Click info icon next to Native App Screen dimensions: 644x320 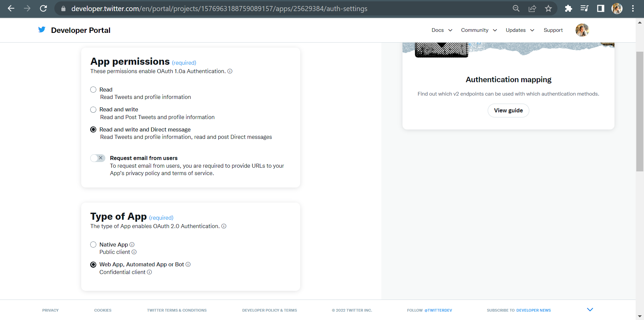132,245
